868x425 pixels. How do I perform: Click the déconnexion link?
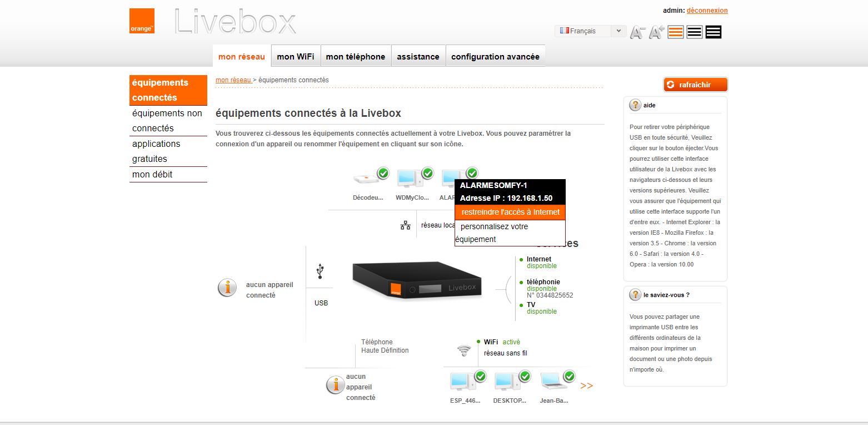707,11
